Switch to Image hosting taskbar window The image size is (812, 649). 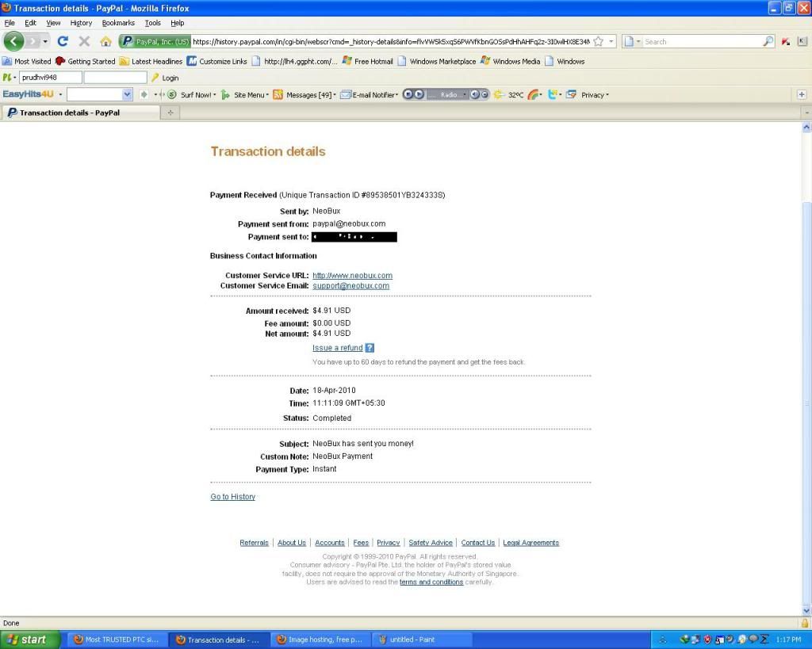(x=321, y=639)
